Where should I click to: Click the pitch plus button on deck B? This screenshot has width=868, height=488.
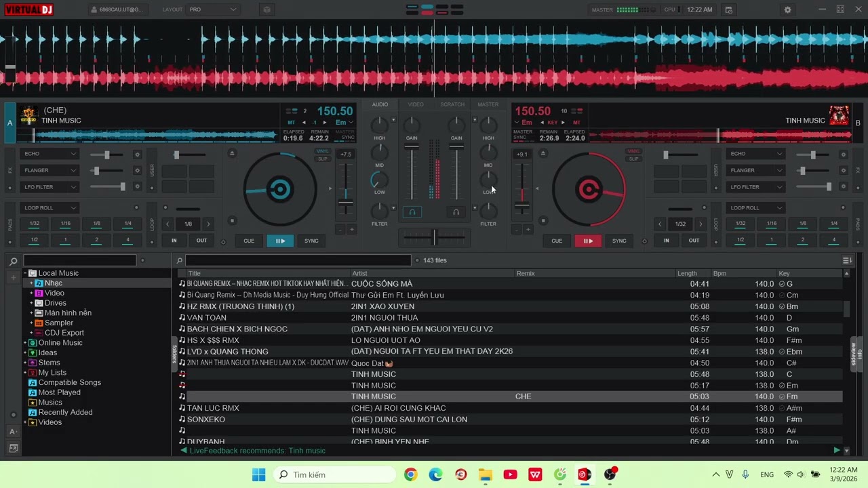pos(528,230)
